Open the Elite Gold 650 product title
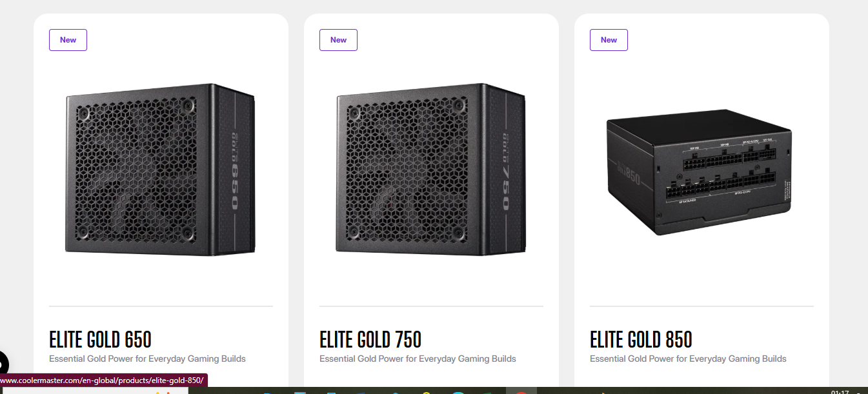Image resolution: width=868 pixels, height=394 pixels. [x=100, y=339]
